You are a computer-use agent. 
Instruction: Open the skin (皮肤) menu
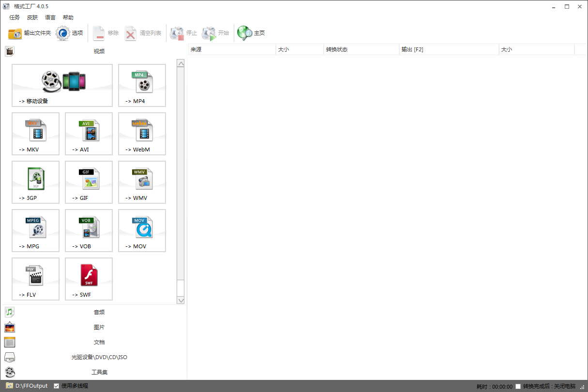pyautogui.click(x=32, y=17)
